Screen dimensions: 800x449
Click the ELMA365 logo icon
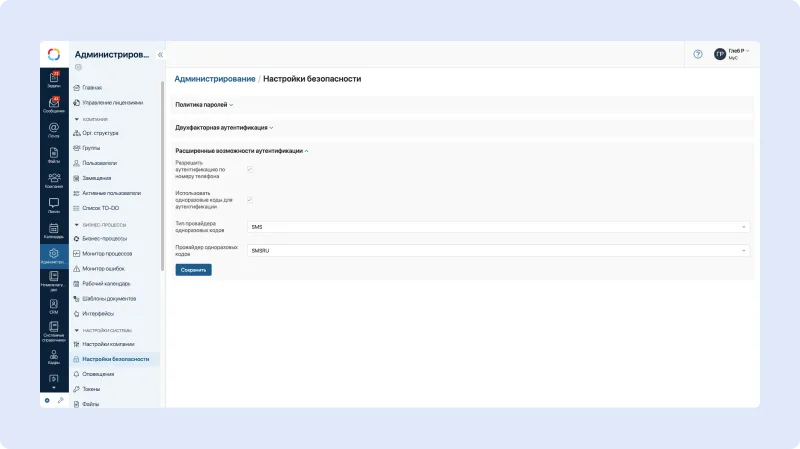(54, 54)
